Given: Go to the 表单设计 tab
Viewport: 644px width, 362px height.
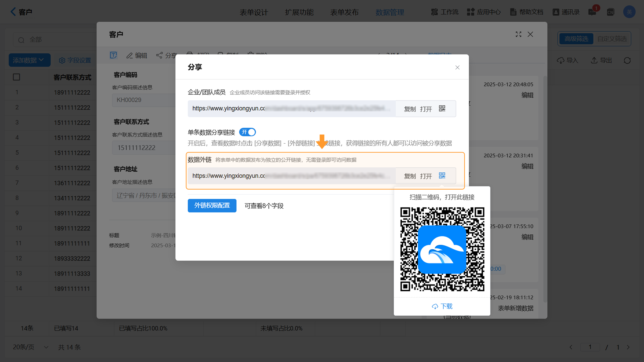Looking at the screenshot, I should click(254, 12).
